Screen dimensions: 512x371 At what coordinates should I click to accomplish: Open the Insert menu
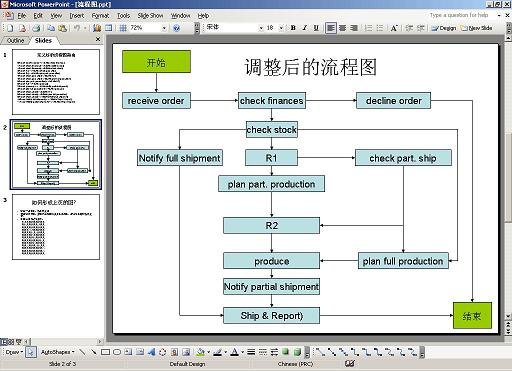point(77,16)
